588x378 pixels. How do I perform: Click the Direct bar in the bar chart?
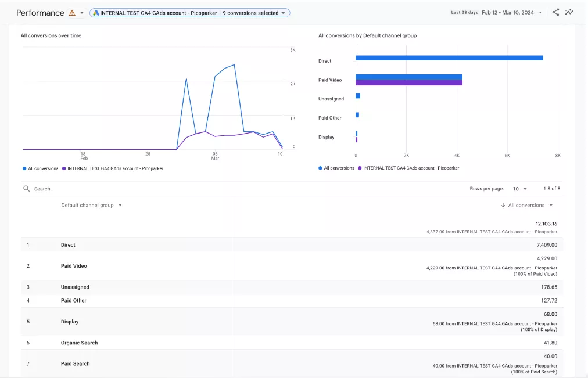[449, 57]
